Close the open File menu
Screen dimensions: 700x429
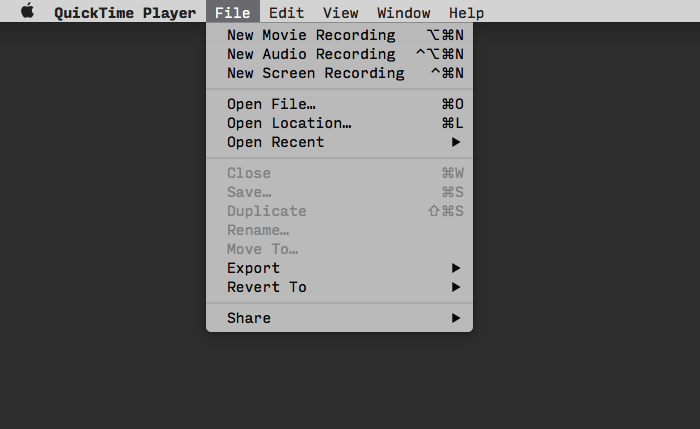(x=232, y=13)
